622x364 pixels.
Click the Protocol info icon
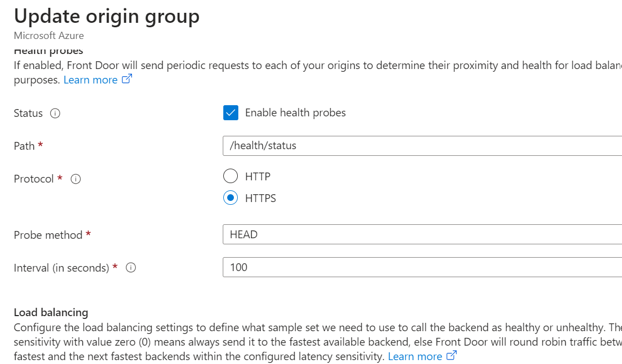tap(76, 179)
